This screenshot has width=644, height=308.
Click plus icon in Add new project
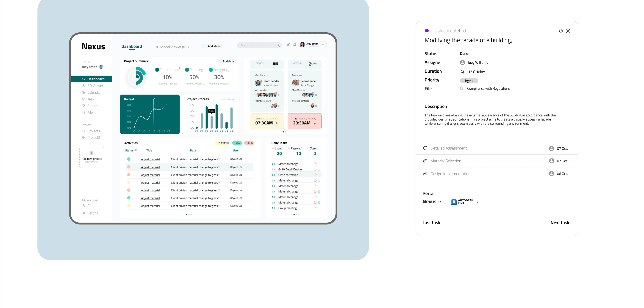pyautogui.click(x=92, y=153)
